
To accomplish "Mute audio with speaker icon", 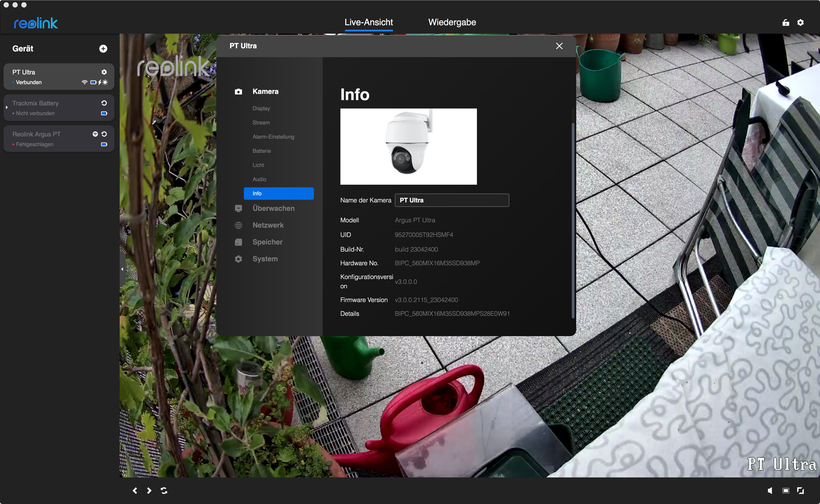I will [x=770, y=490].
